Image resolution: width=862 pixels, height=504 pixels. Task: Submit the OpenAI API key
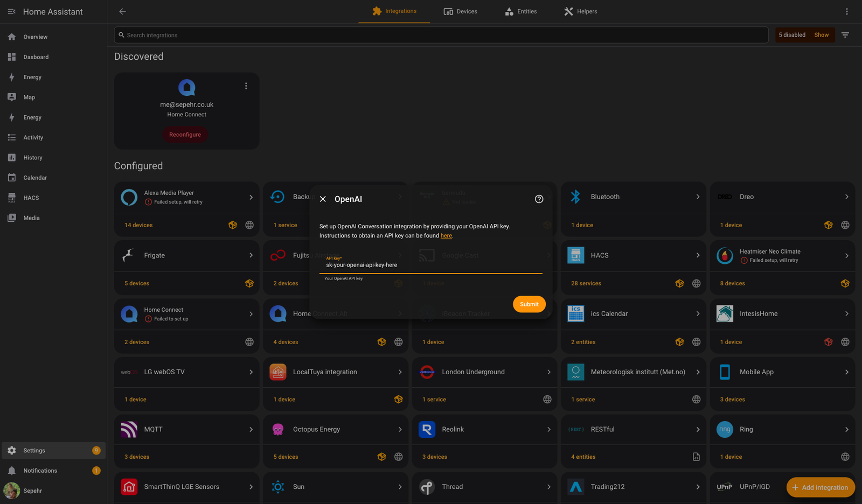point(529,304)
